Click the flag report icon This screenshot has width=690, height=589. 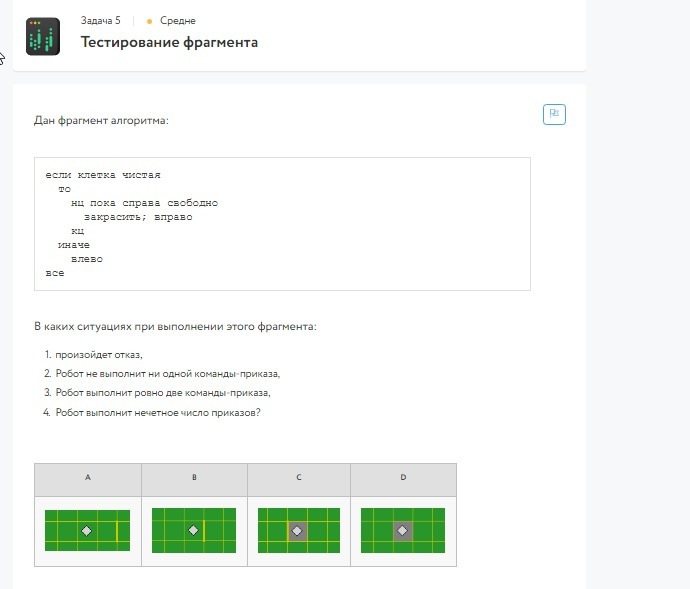554,114
